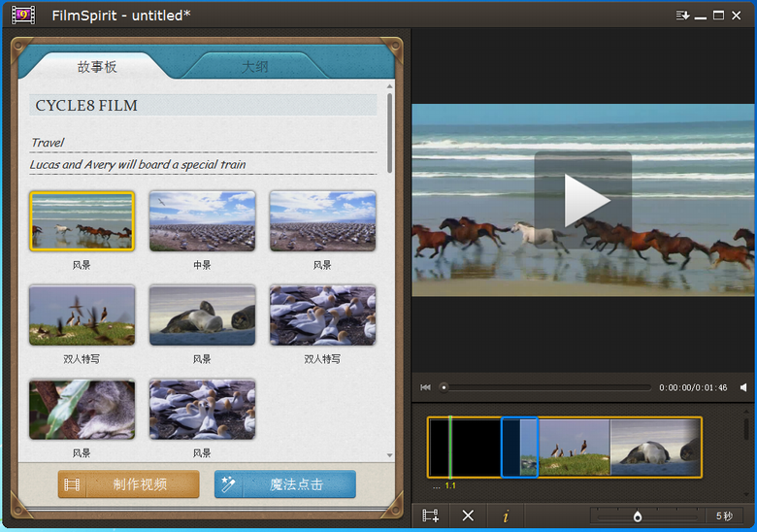
Task: Play the video preview
Action: (x=583, y=201)
